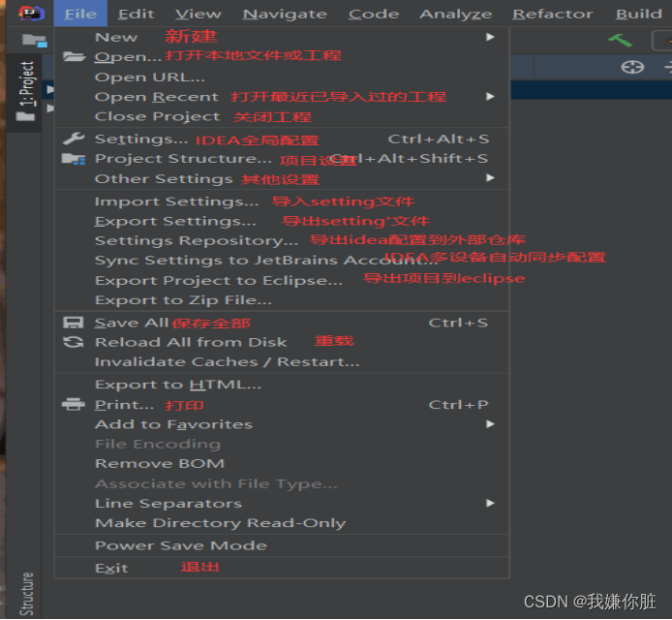The image size is (672, 620).
Task: Open the Build menu
Action: coord(639,14)
